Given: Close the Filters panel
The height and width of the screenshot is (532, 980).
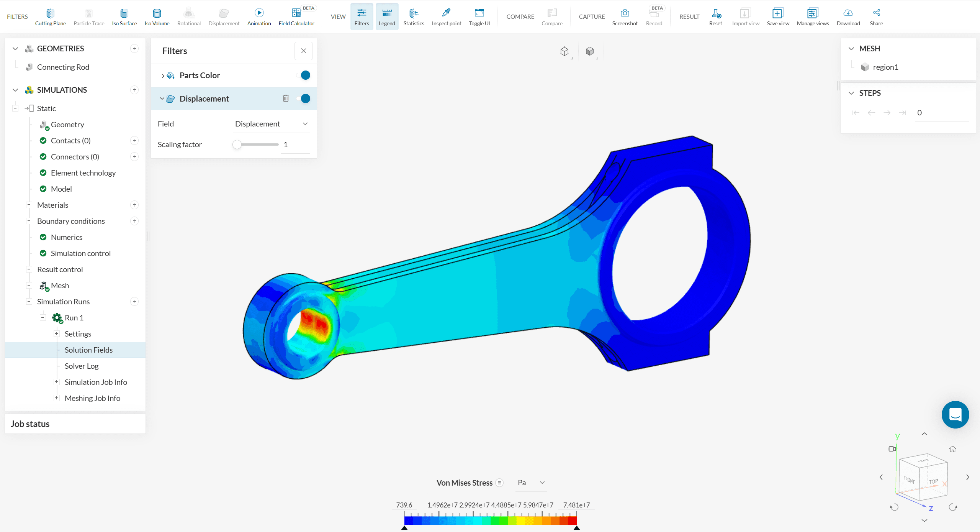Looking at the screenshot, I should 303,51.
